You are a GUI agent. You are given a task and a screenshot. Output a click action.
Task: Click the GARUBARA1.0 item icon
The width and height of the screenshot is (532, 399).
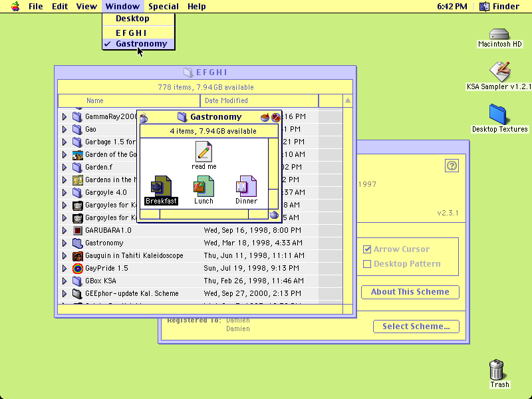coord(78,230)
